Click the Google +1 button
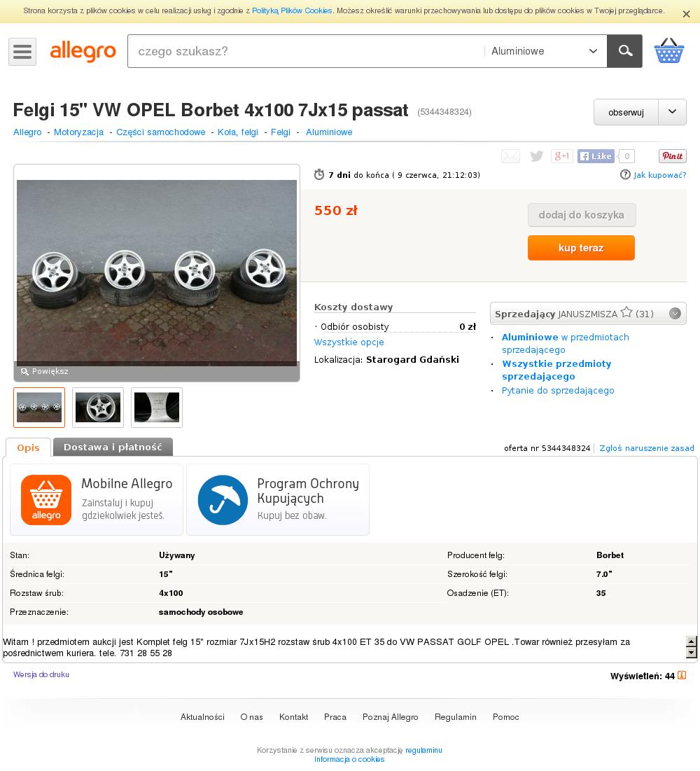 pos(562,156)
